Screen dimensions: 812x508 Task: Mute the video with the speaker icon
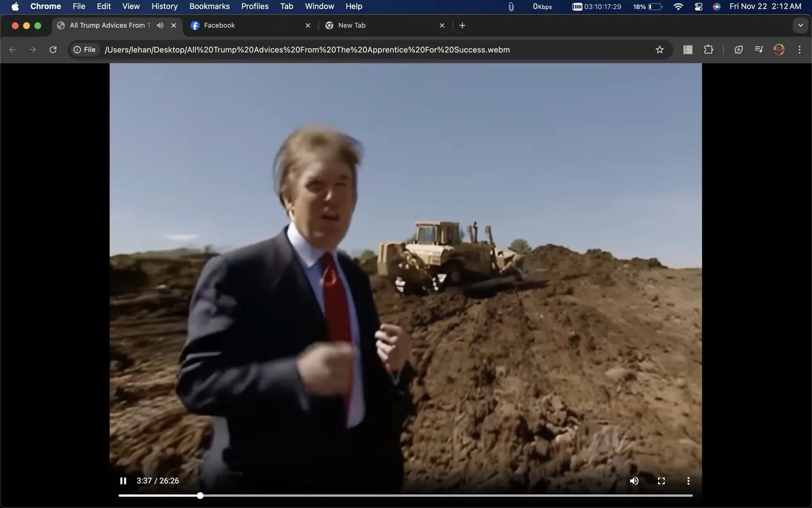634,480
